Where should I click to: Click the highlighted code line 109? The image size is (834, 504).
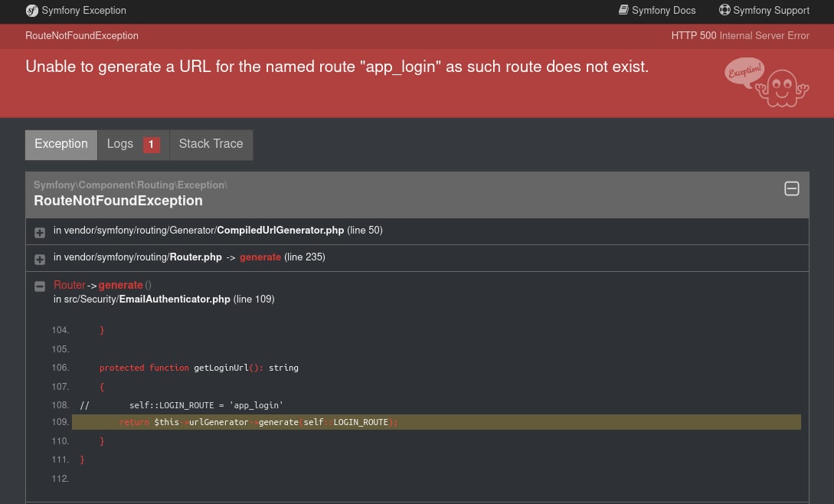click(x=437, y=422)
